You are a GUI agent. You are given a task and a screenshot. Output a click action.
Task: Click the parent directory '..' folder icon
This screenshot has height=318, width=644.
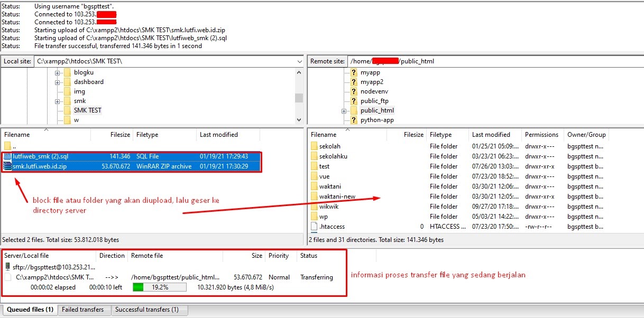tap(7, 146)
